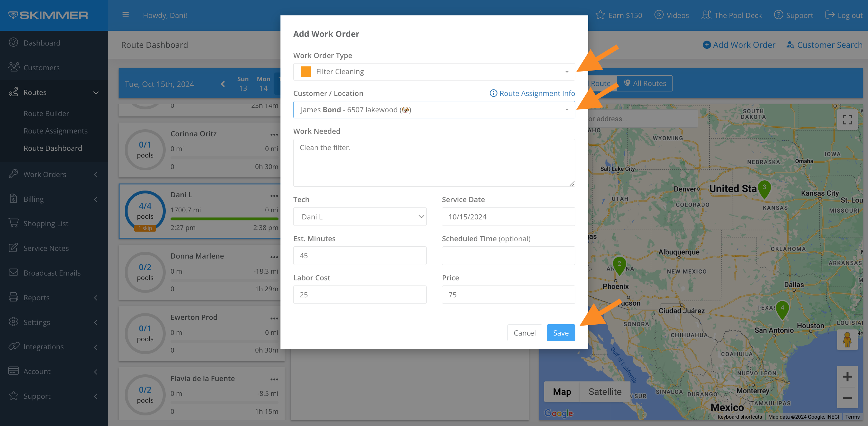The image size is (868, 426).
Task: Toggle fullscreen map view
Action: tap(847, 120)
